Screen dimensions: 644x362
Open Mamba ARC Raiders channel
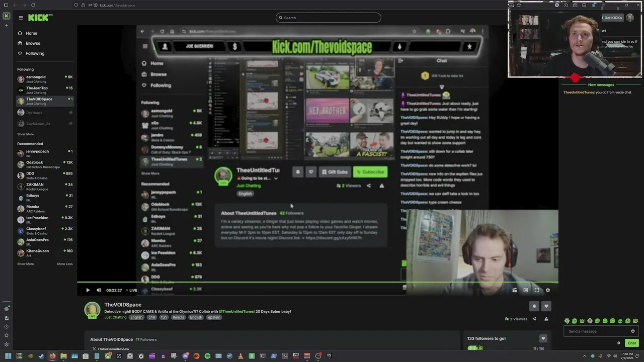tap(44, 209)
